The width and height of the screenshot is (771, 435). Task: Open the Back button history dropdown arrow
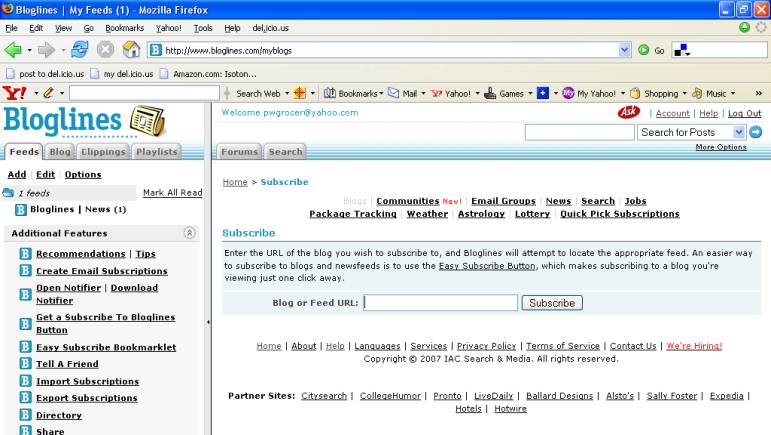point(30,50)
